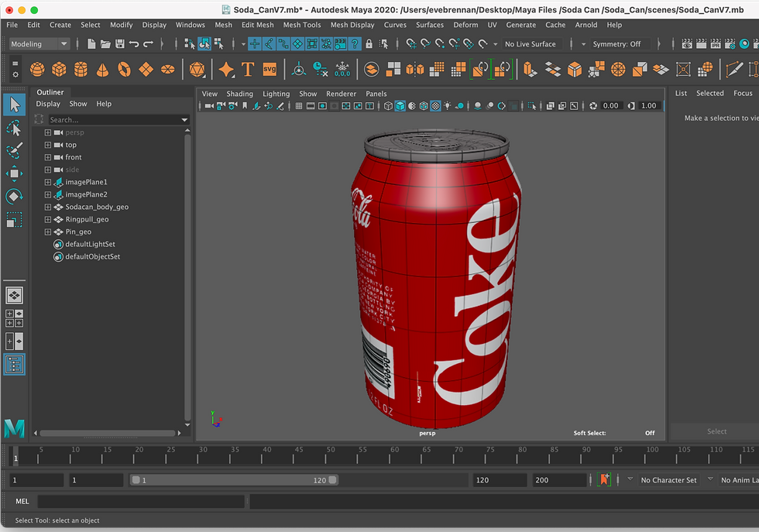
Task: Open the Modeling menu set dropdown
Action: pyautogui.click(x=39, y=44)
